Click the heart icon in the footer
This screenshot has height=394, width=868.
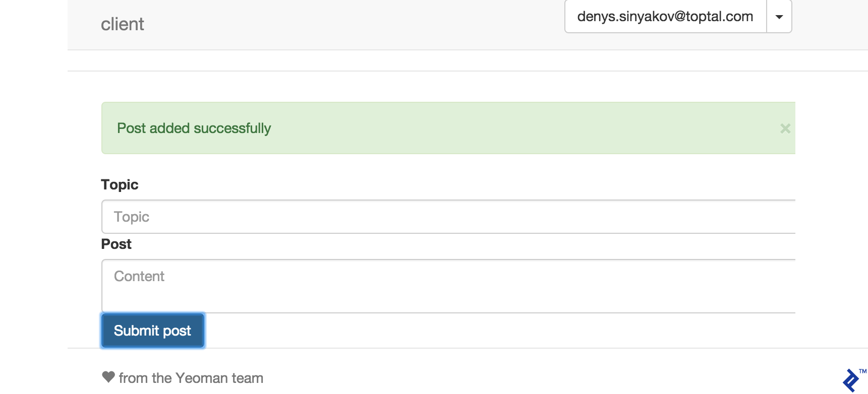pyautogui.click(x=108, y=377)
